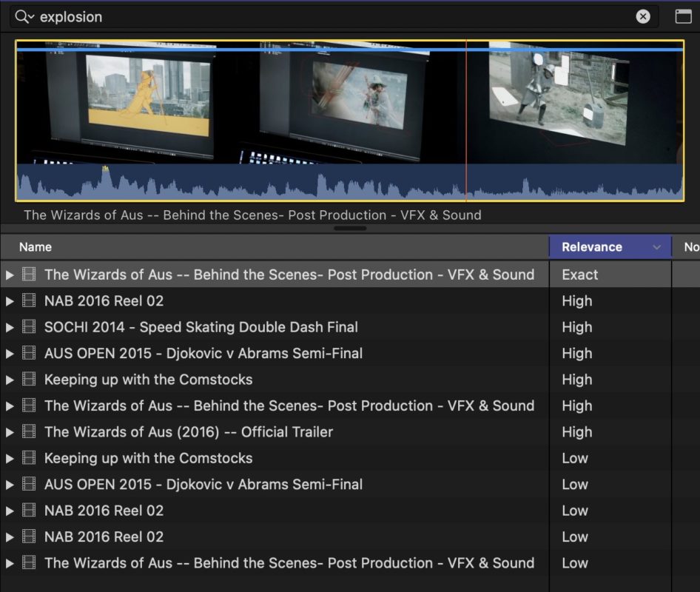700x592 pixels.
Task: Click film clip icon for Official Trailer row
Action: tap(29, 431)
